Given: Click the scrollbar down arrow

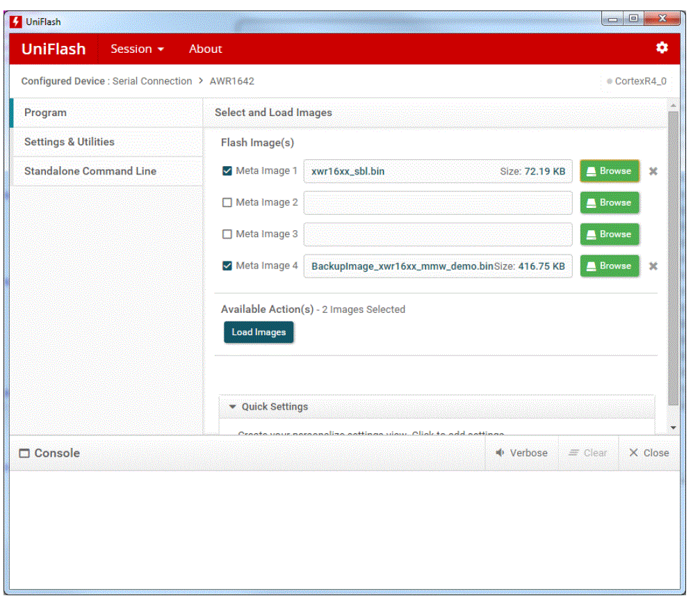Looking at the screenshot, I should tap(673, 428).
